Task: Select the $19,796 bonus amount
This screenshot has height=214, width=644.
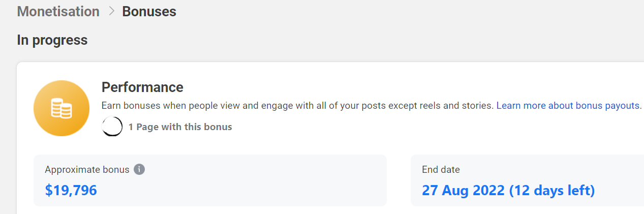Action: [71, 191]
